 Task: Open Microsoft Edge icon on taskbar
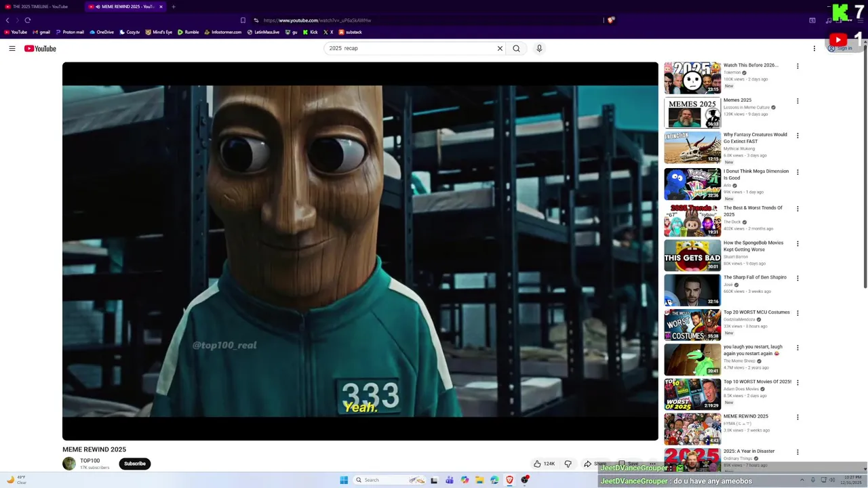pos(494,480)
